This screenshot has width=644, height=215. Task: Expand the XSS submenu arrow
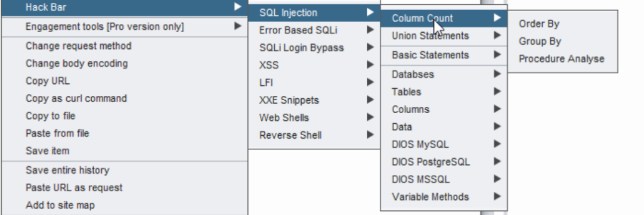click(370, 65)
